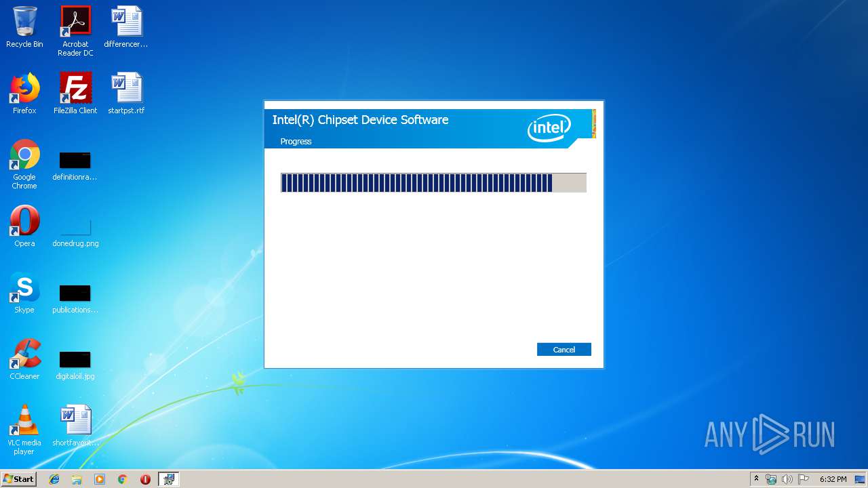Viewport: 868px width, 488px height.
Task: Launch CCleaner desktop shortcut
Action: [24, 359]
